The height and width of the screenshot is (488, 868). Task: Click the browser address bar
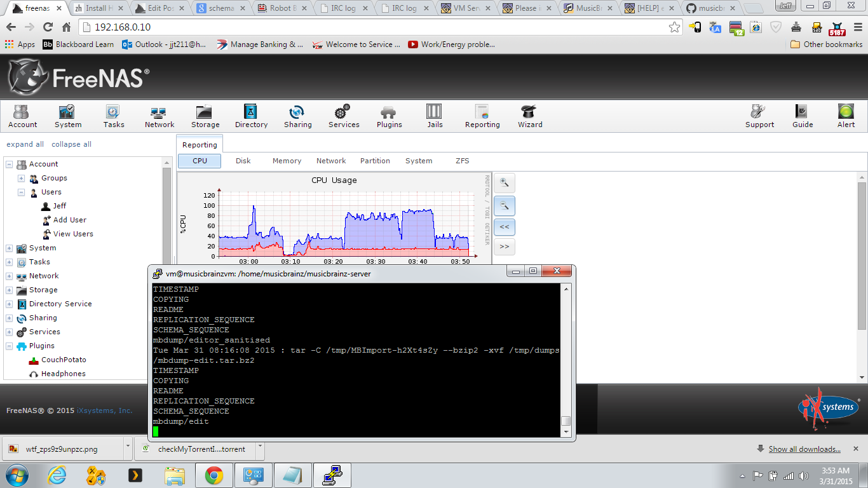[x=375, y=27]
